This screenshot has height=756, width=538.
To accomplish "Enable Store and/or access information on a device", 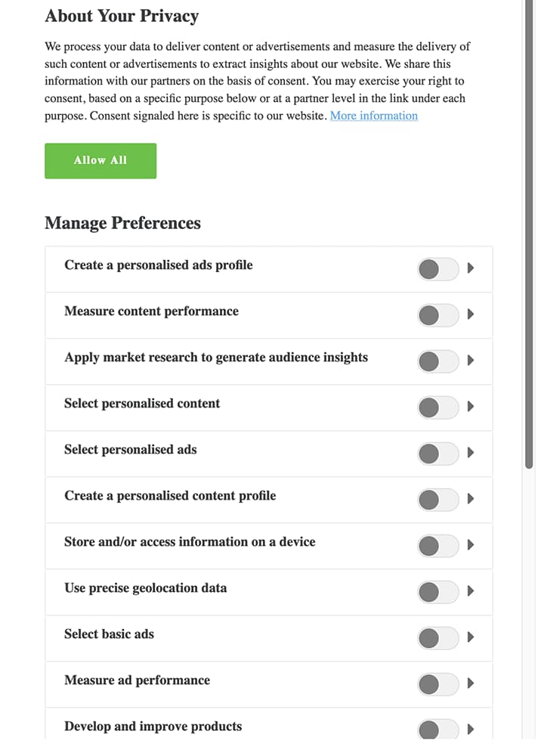I will (439, 546).
